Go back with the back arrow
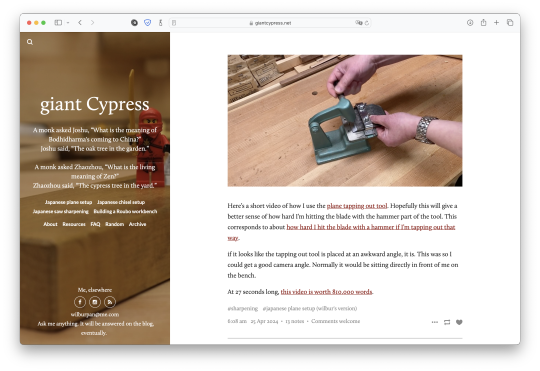The image size is (540, 371). tap(80, 23)
